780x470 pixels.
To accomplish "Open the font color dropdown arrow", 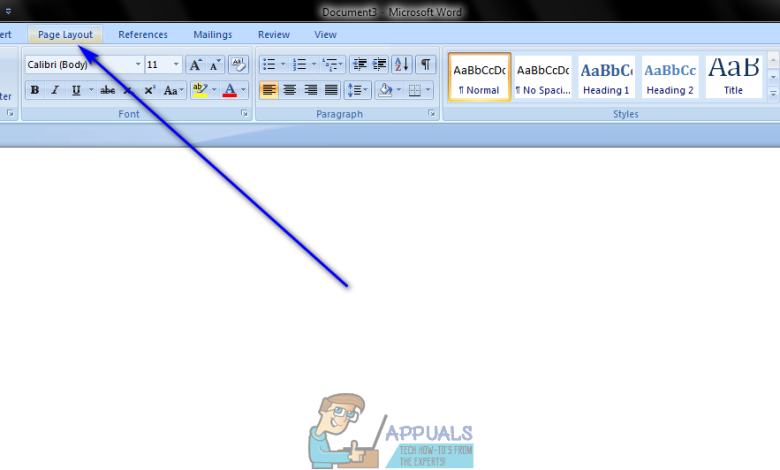I will pos(244,90).
